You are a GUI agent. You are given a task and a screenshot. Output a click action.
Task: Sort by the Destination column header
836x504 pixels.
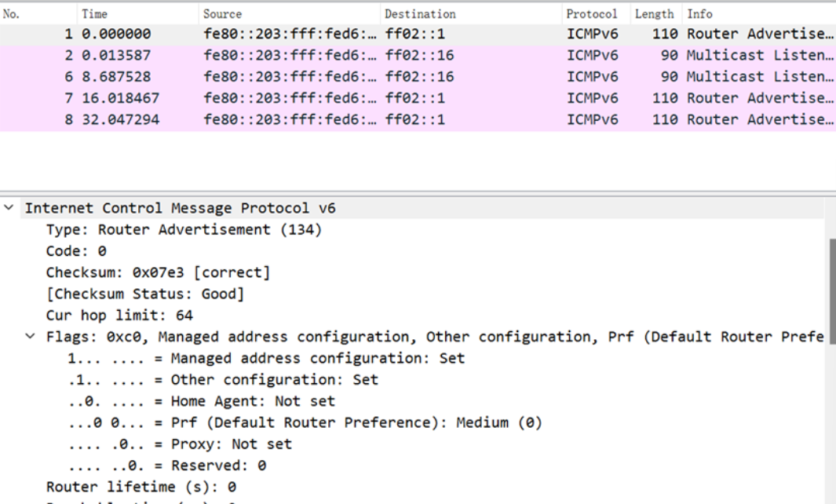point(420,14)
